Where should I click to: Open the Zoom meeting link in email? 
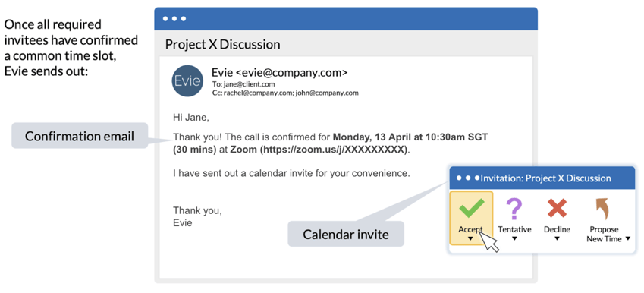click(334, 150)
